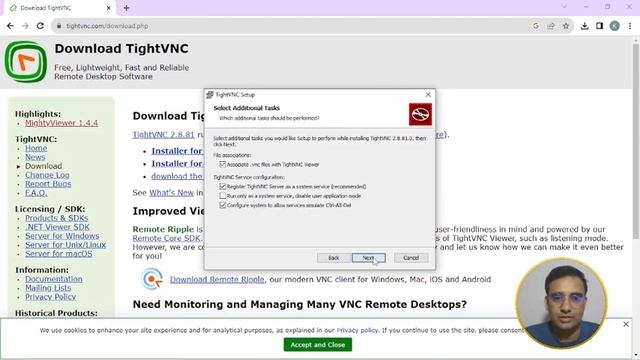
Task: Click the site lock icon in address bar
Action: (x=59, y=26)
